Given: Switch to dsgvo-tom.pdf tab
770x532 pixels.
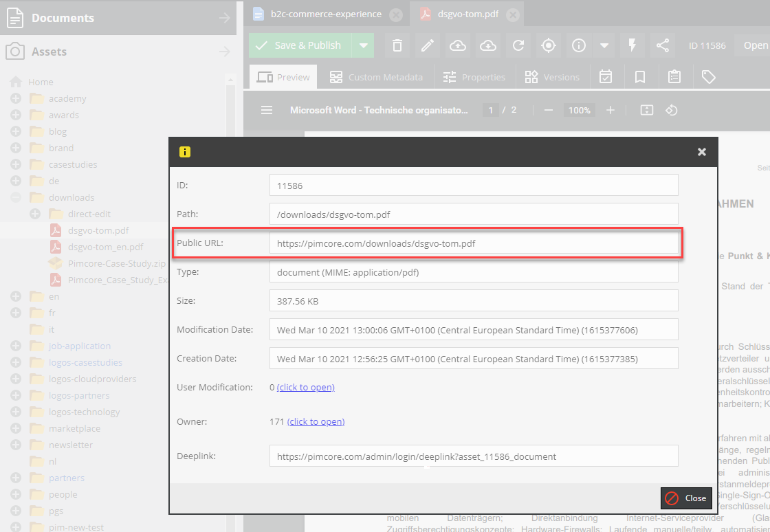Looking at the screenshot, I should click(468, 14).
